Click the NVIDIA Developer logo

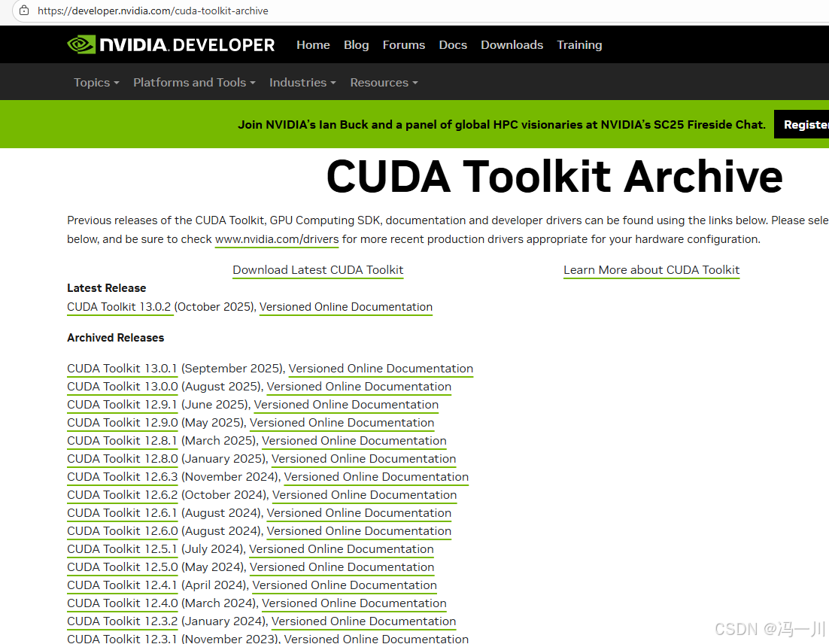(x=171, y=44)
